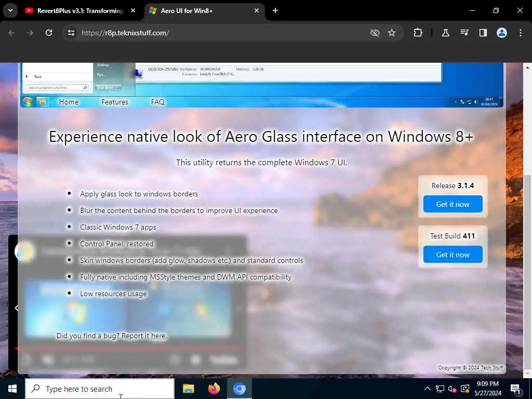The width and height of the screenshot is (532, 399).
Task: Click the tracking protection eye icon
Action: pos(375,33)
